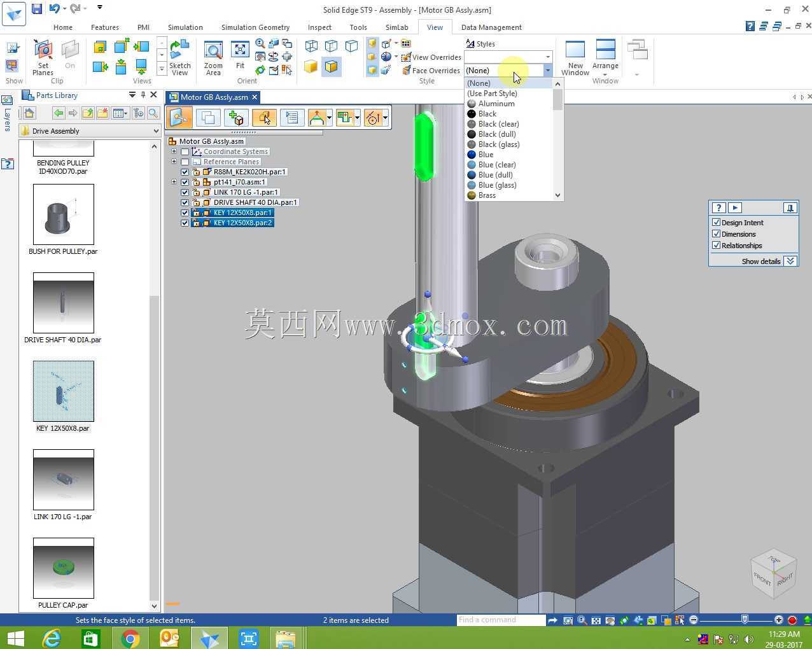Expand the Coordinate Systems tree node
Image resolution: width=812 pixels, height=649 pixels.
[174, 151]
